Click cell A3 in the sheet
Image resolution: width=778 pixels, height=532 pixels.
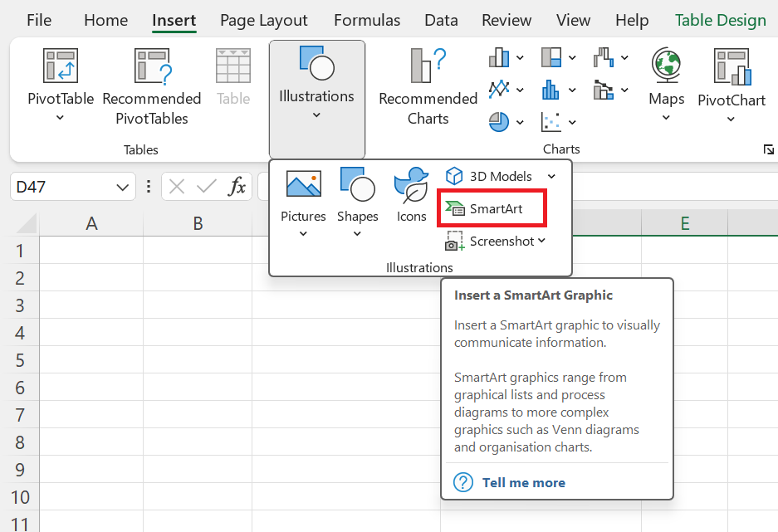(91, 305)
